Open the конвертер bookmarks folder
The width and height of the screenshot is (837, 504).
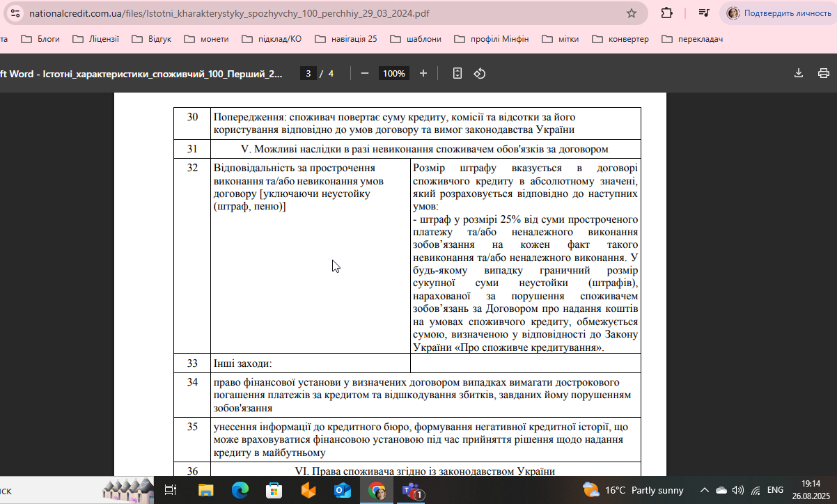[620, 39]
